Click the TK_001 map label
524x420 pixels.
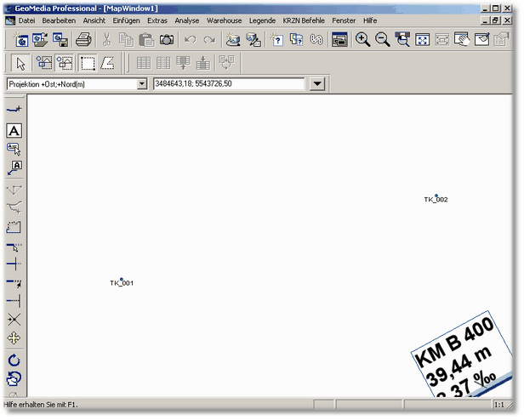pos(122,283)
